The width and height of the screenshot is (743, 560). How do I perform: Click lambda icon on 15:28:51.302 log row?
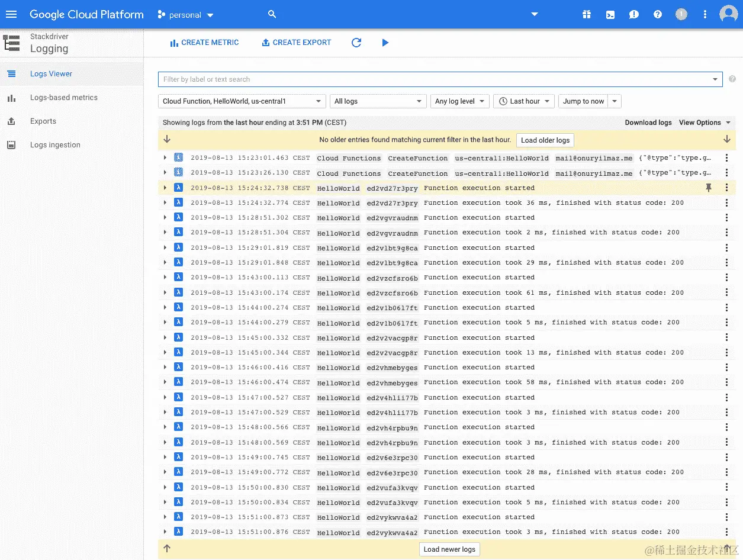178,217
